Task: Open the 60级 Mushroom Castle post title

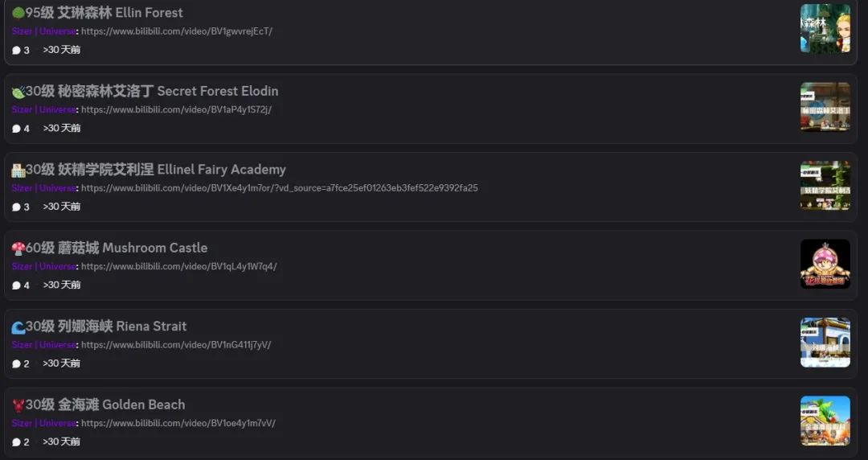Action: click(x=117, y=248)
